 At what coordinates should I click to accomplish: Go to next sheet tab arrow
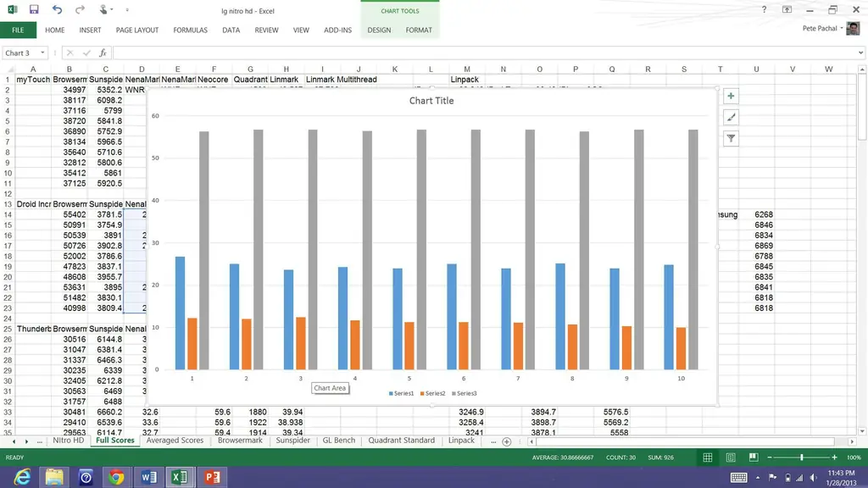pos(26,441)
